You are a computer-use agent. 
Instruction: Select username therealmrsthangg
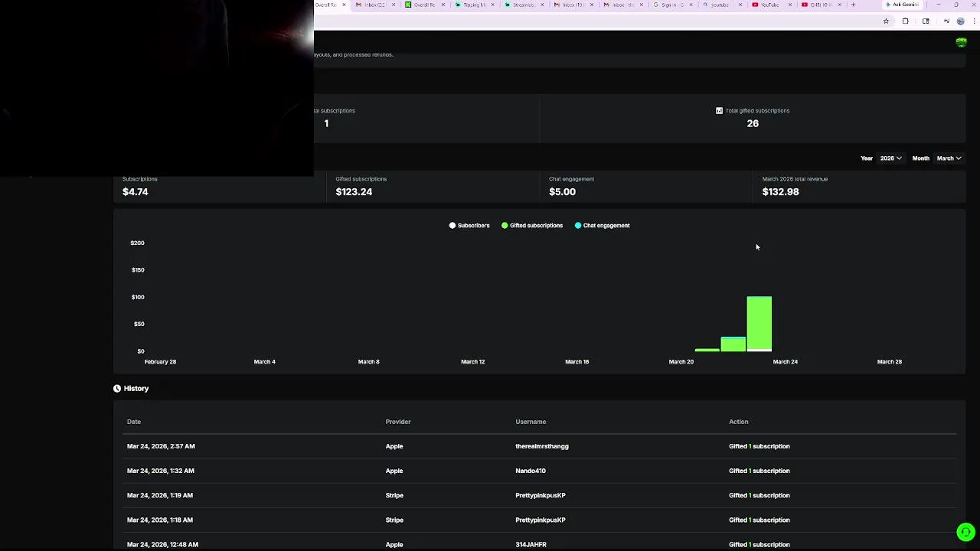542,446
